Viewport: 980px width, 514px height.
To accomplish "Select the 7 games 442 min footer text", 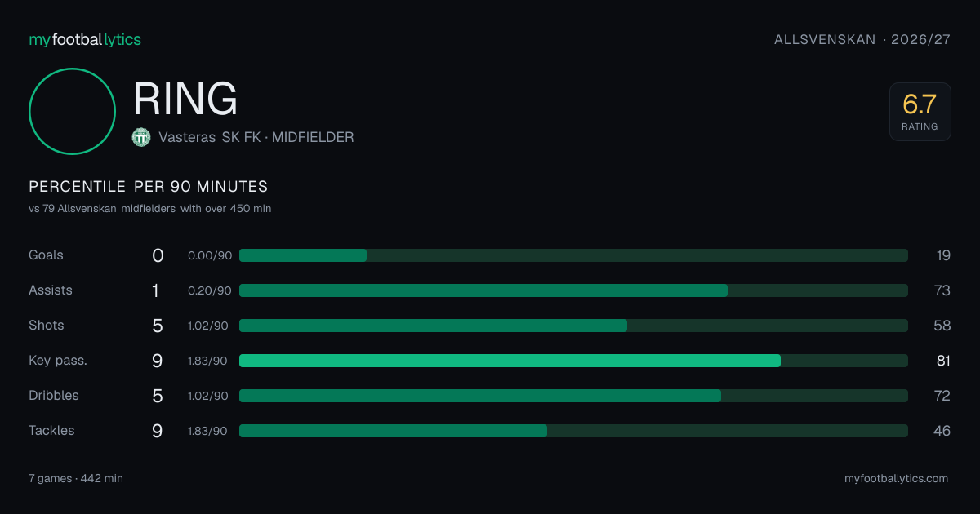I will tap(76, 478).
